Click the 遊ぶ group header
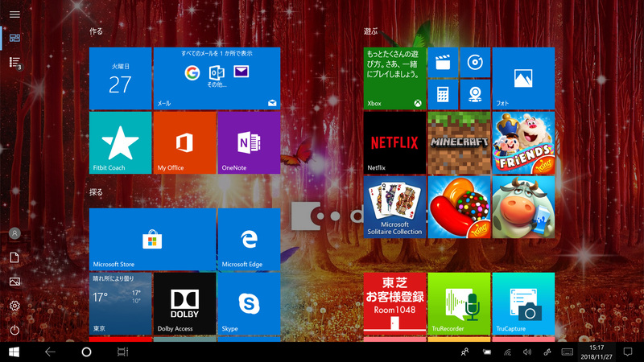This screenshot has width=644, height=362. [x=370, y=31]
